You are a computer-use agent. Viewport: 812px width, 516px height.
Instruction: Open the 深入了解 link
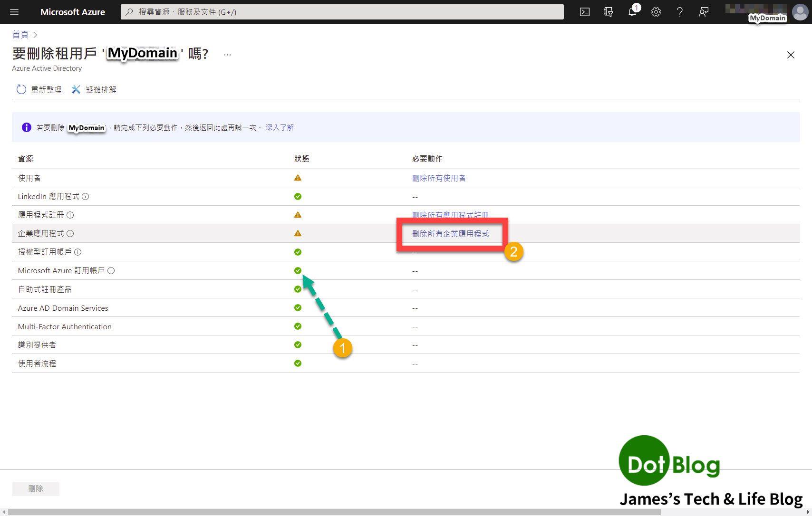tap(280, 127)
